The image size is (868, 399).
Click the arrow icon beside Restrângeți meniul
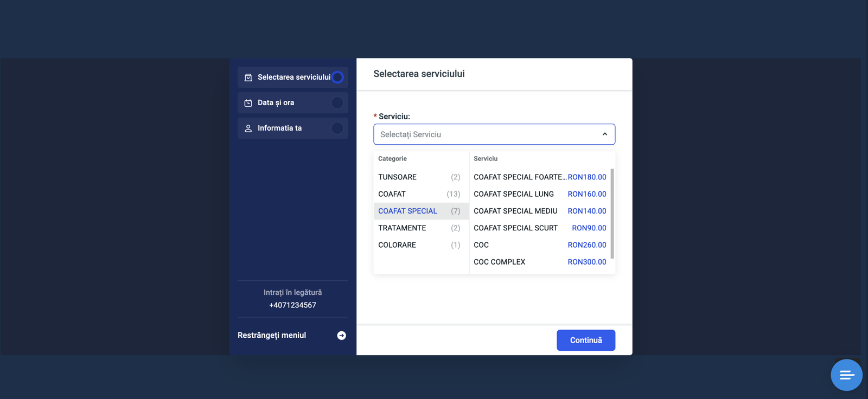click(x=341, y=336)
